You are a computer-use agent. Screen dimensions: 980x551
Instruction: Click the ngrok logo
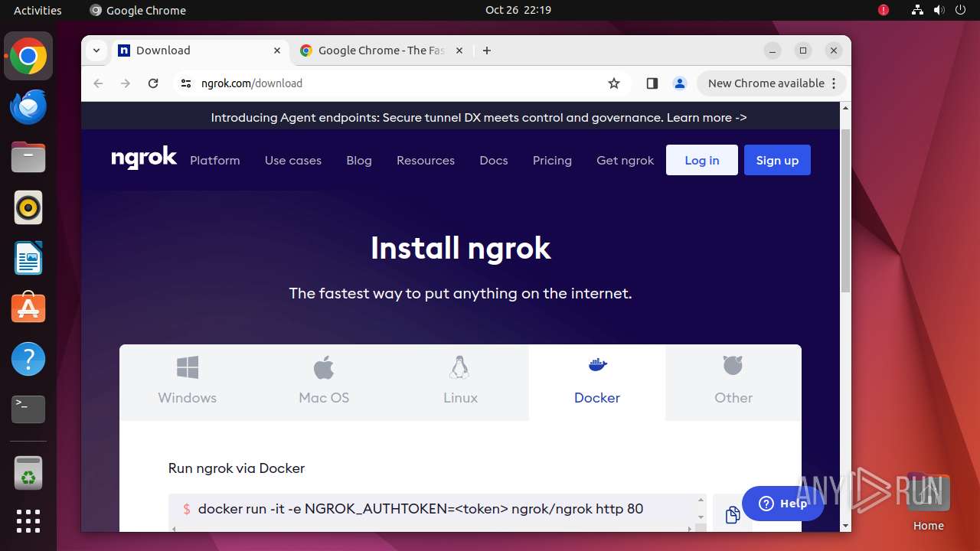pos(144,158)
